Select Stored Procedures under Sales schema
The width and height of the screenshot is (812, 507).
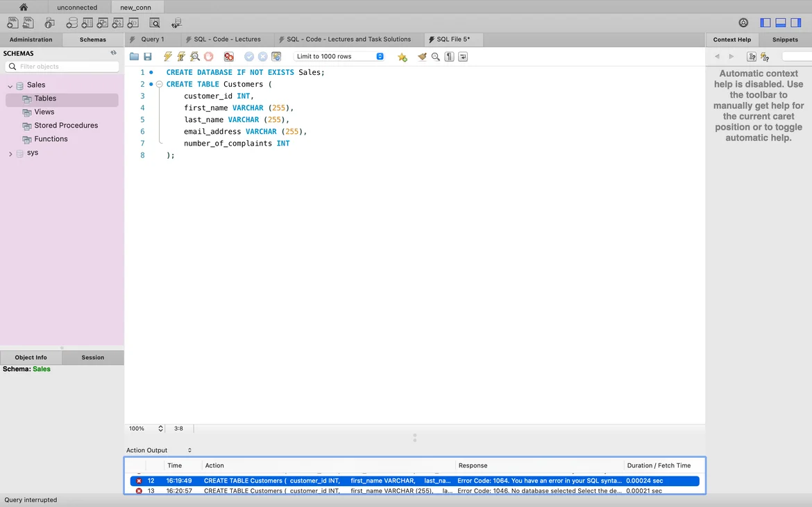click(x=66, y=126)
